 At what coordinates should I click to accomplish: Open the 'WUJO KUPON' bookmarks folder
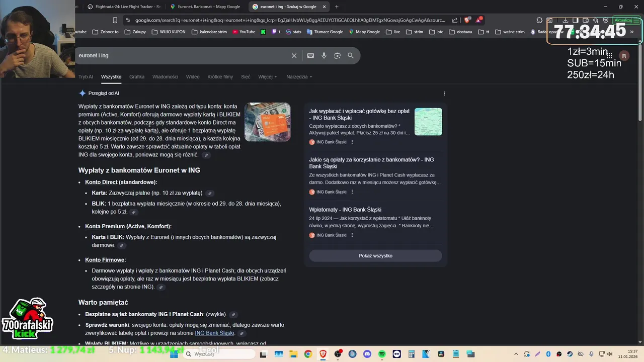(168, 32)
